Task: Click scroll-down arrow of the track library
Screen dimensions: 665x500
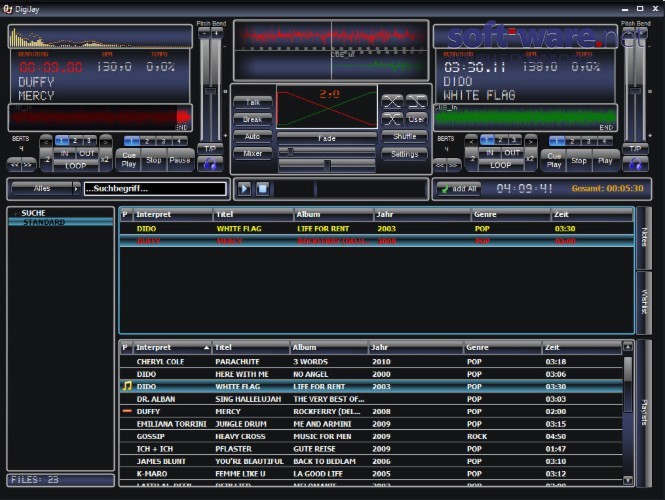Action: (628, 480)
